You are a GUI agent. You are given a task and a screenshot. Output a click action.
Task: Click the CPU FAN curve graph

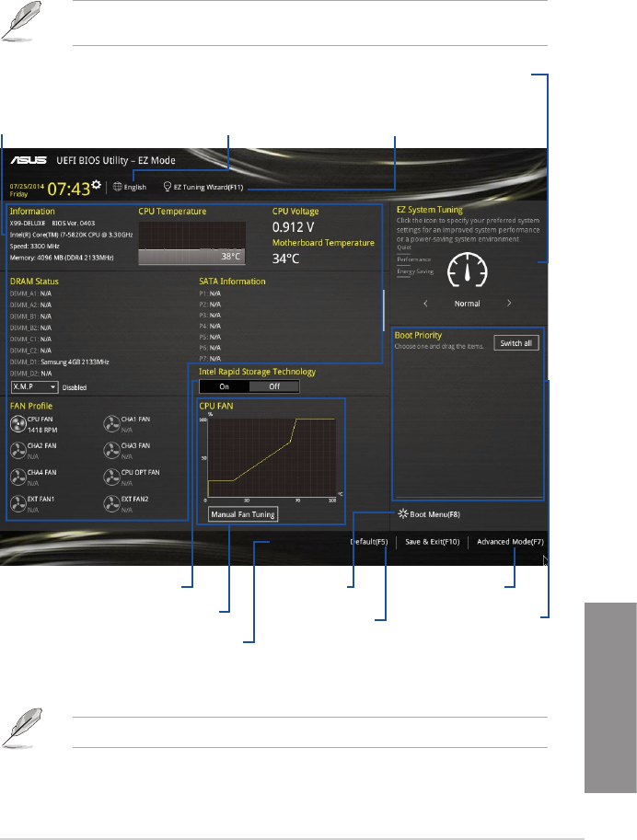[x=272, y=457]
